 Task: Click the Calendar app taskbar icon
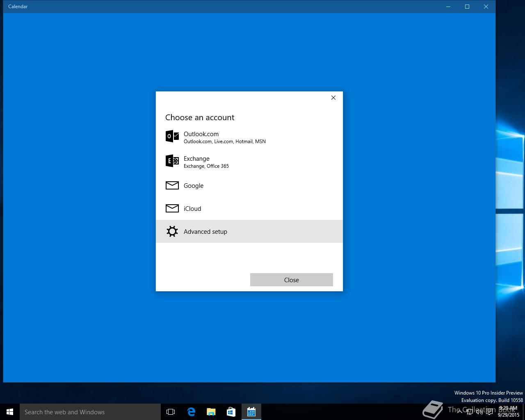251,412
